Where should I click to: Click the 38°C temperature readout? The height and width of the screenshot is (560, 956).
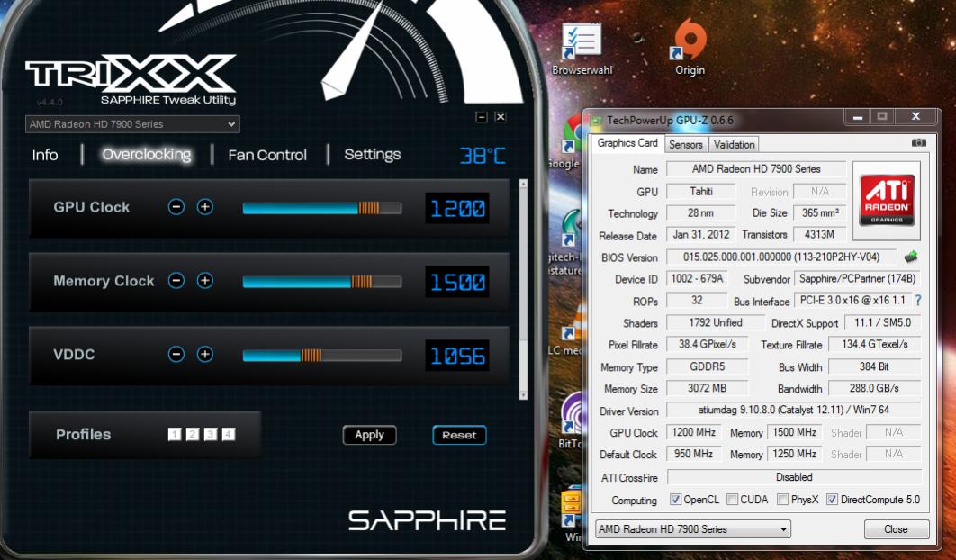pyautogui.click(x=483, y=156)
